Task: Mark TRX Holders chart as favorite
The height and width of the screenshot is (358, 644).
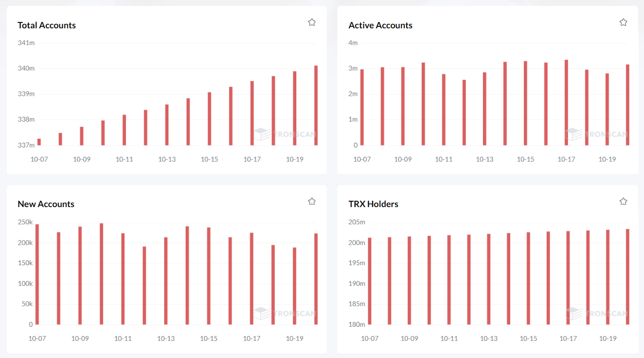Action: 623,201
